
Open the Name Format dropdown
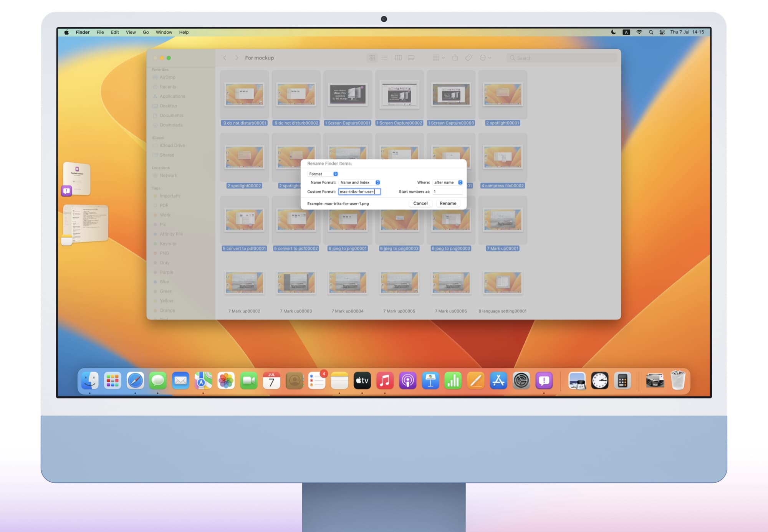[x=359, y=182]
